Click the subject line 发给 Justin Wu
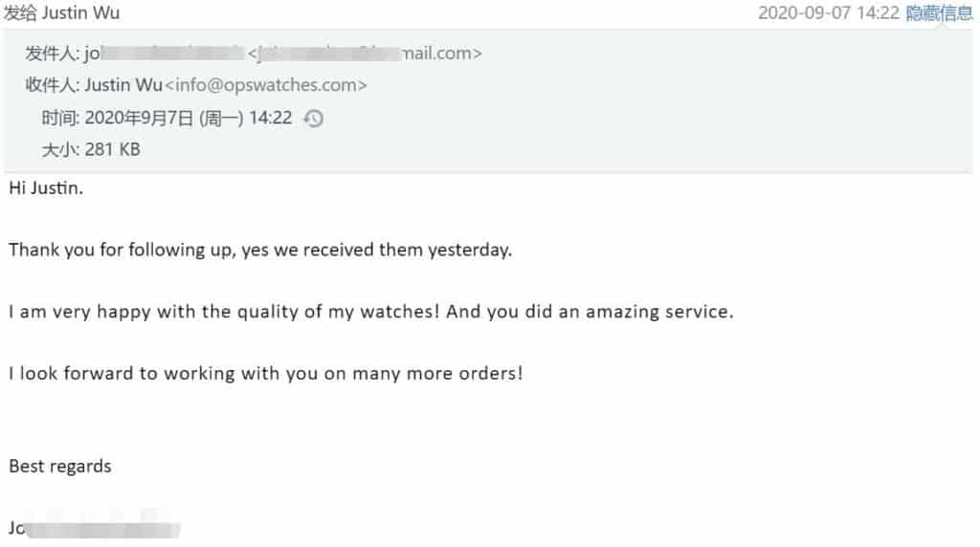Screen dimensions: 980x547 point(62,13)
